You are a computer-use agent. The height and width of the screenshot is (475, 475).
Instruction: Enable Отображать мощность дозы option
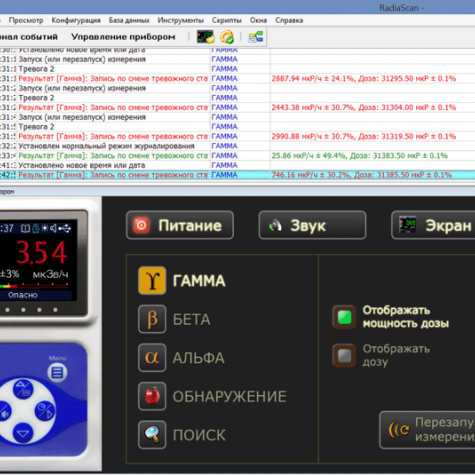[344, 317]
